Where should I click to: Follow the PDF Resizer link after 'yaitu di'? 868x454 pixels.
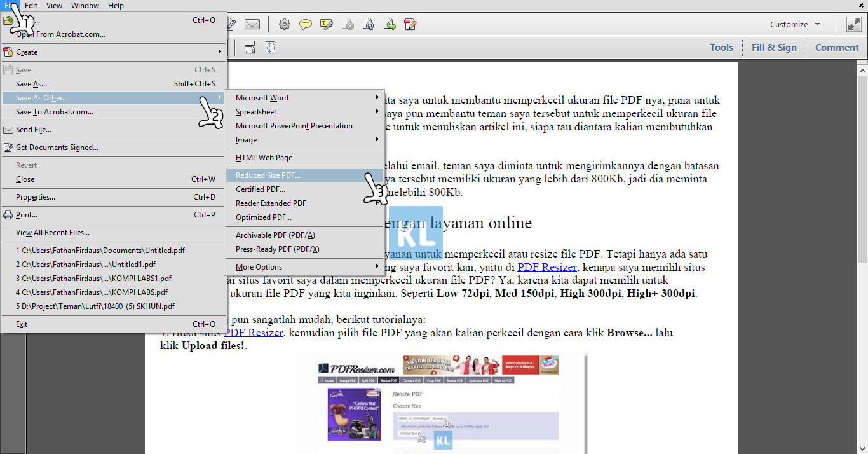point(546,267)
